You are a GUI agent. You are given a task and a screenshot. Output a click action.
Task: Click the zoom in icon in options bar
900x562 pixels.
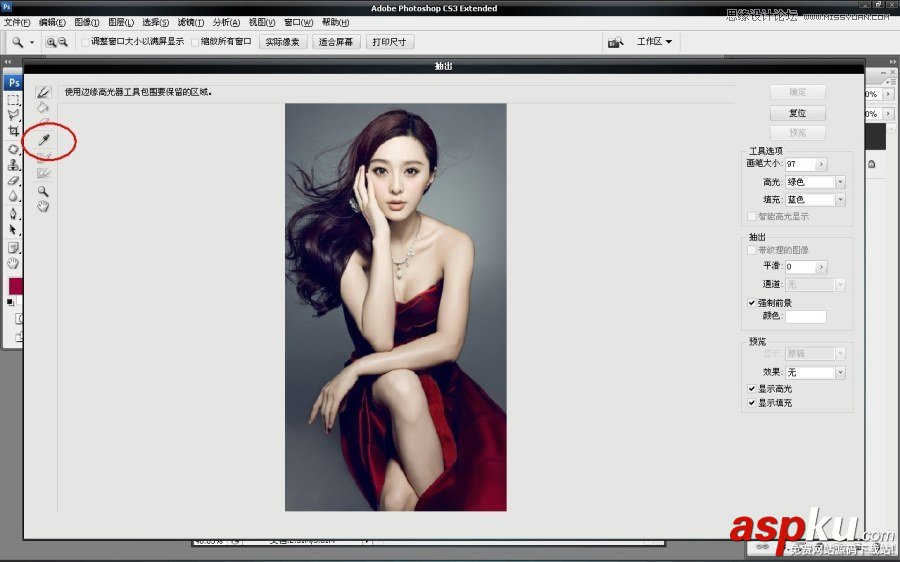51,42
